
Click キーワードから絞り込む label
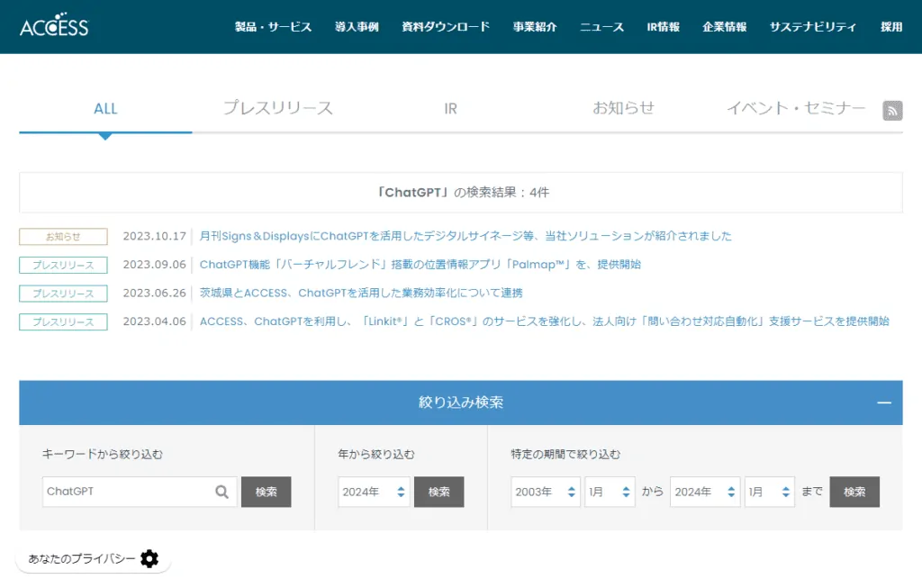103,455
